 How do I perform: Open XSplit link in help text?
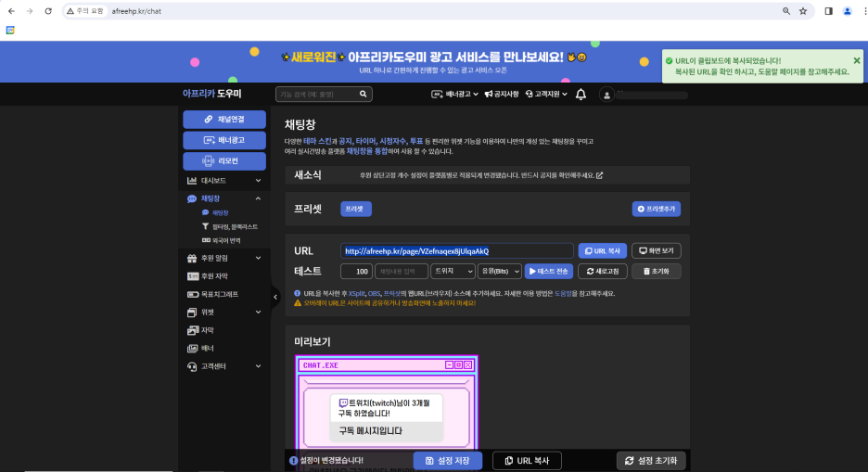click(x=356, y=294)
